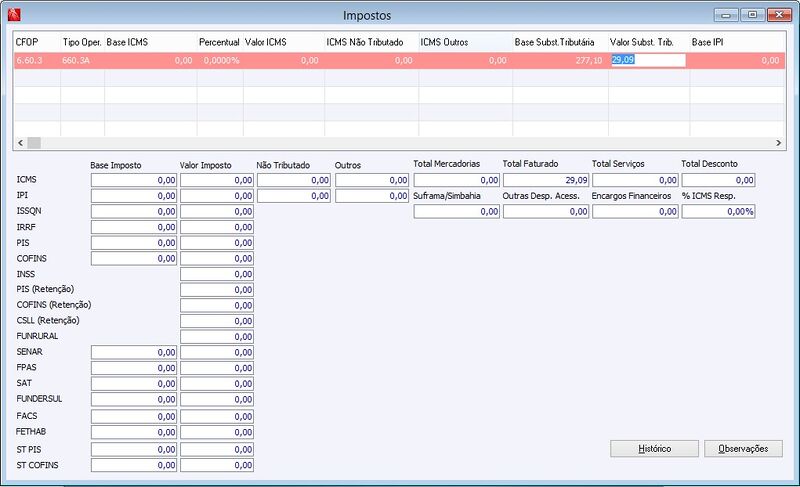Focus the Total Desconto field
Viewport: 800px width, 487px height.
718,180
